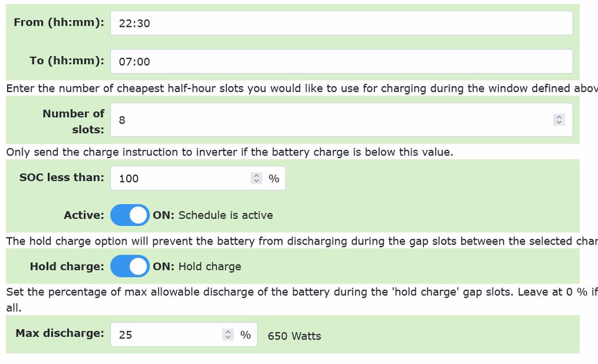Raise Max discharge with up arrow
Screen dimensions: 598x364
tap(228, 332)
